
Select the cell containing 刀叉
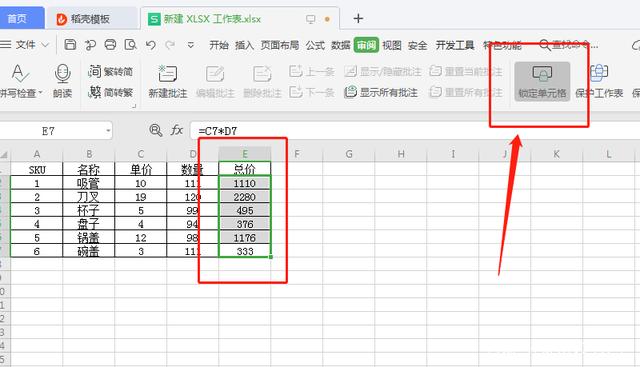(89, 197)
